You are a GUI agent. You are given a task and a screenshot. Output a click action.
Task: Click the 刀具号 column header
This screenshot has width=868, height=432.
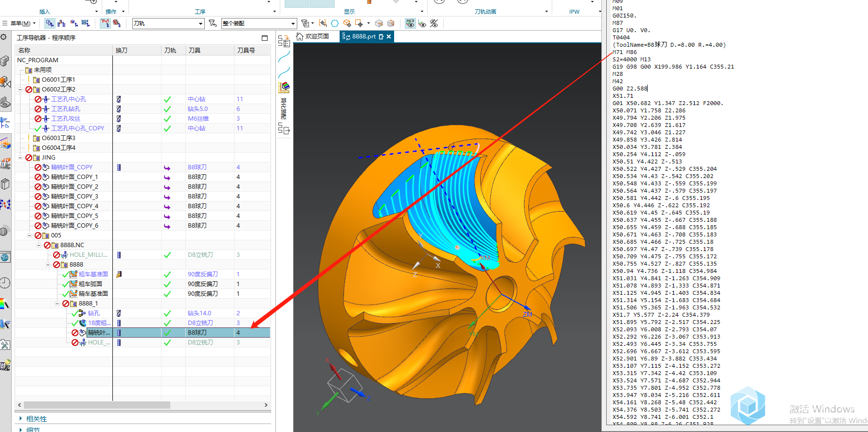pos(252,50)
